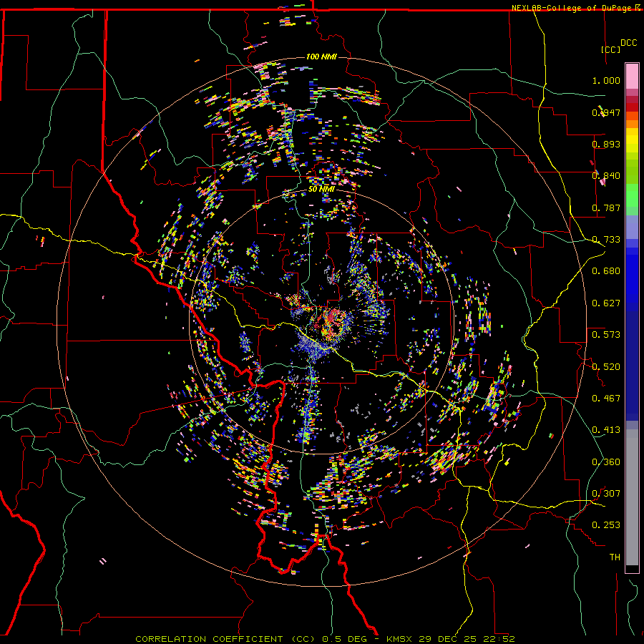Screen dimensions: 644x644
Task: Click the CORRELATION COEFFICIENT caption text
Action: 209,639
